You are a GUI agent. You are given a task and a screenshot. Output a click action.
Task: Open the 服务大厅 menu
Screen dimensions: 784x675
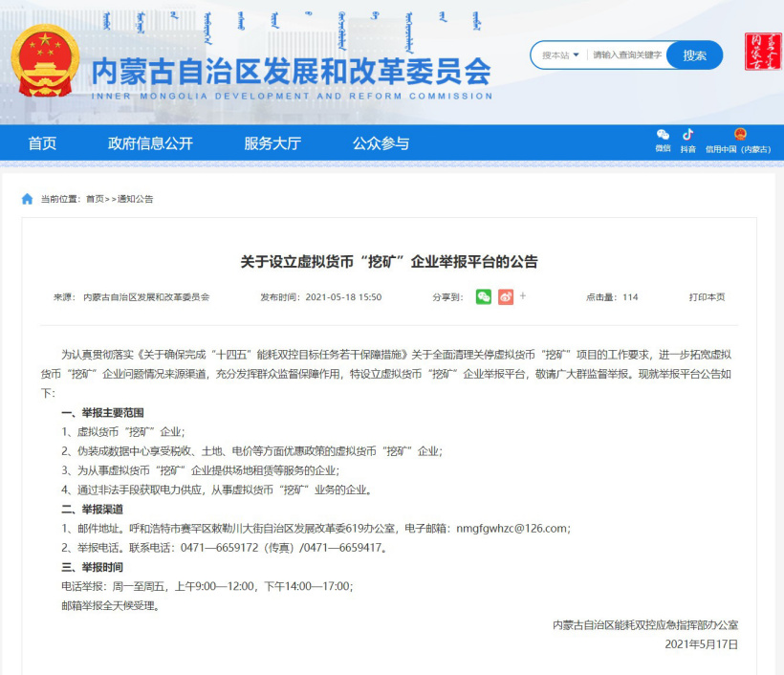click(x=272, y=143)
